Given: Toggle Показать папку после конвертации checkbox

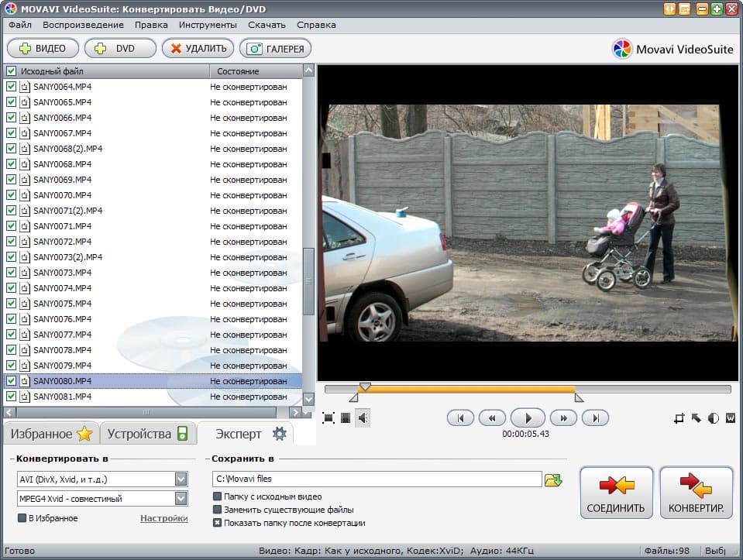Looking at the screenshot, I should [x=217, y=523].
